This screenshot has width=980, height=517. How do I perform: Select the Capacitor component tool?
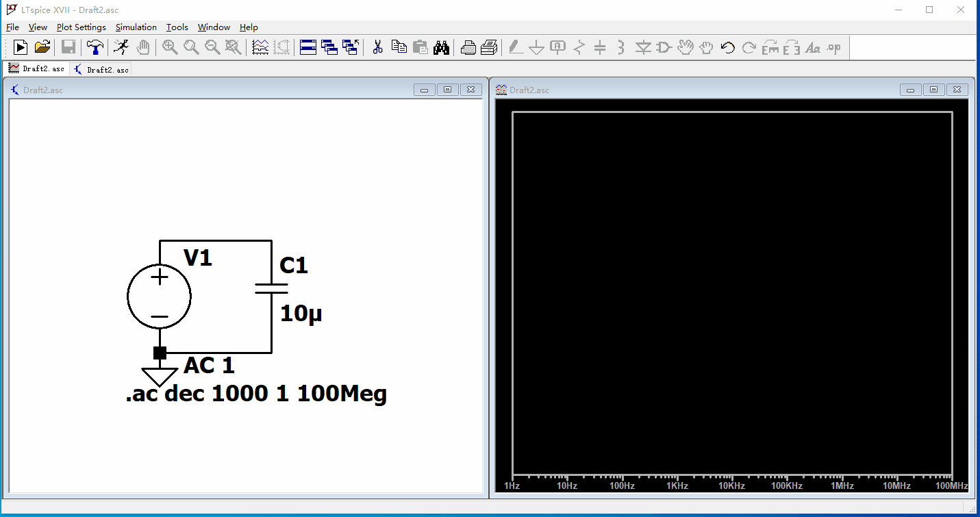point(600,47)
